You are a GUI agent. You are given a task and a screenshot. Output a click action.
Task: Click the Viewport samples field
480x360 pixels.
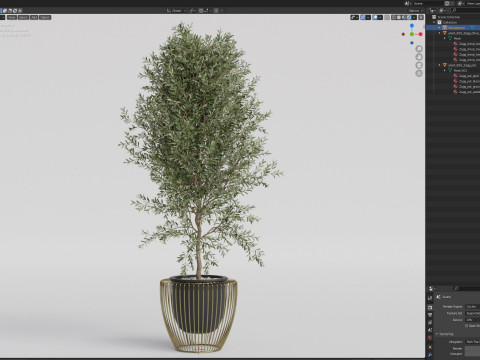tap(473, 354)
